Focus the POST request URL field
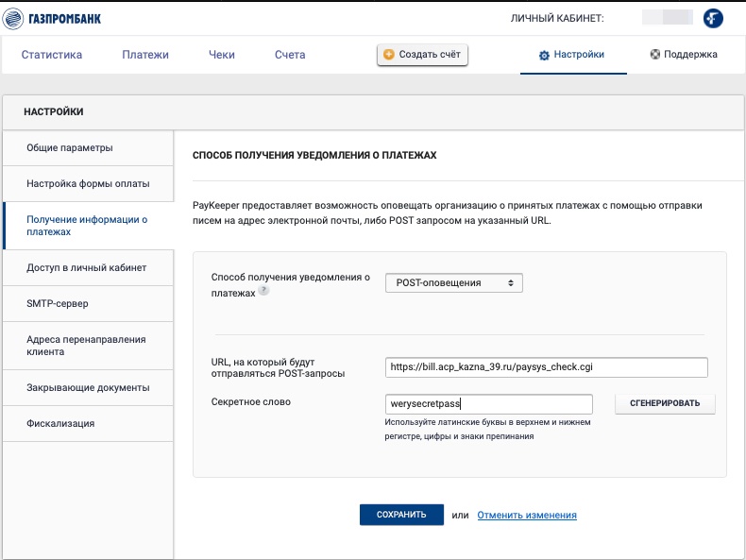 [546, 367]
